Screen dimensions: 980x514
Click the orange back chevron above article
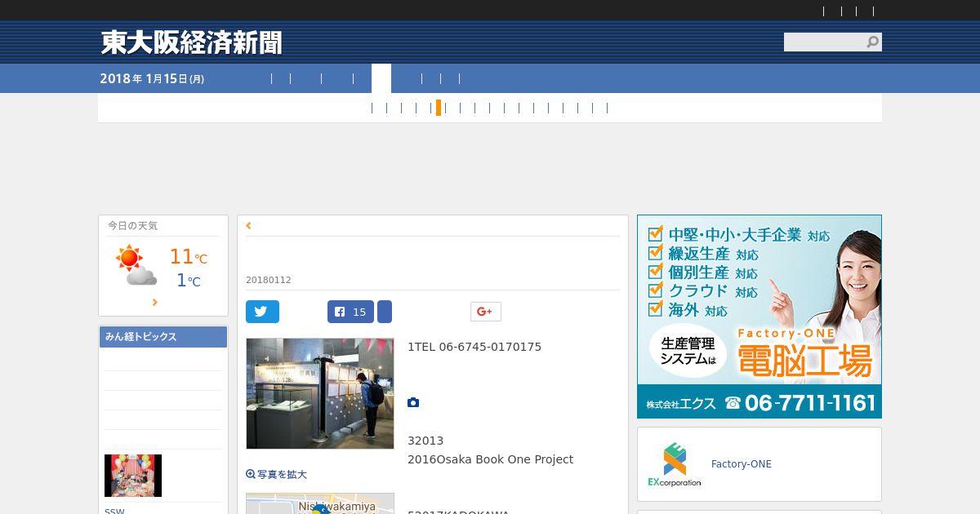[x=248, y=226]
